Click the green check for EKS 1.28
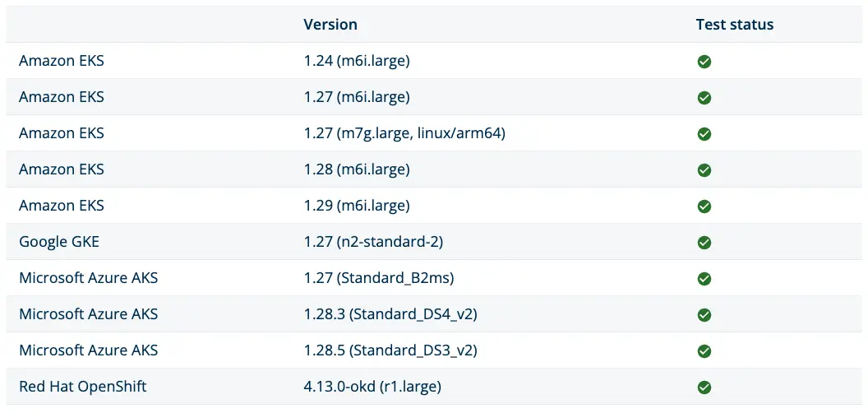868x413 pixels. 704,170
